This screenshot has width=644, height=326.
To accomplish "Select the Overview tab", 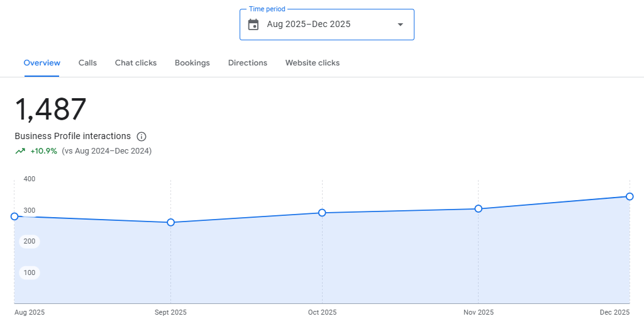I will point(42,63).
